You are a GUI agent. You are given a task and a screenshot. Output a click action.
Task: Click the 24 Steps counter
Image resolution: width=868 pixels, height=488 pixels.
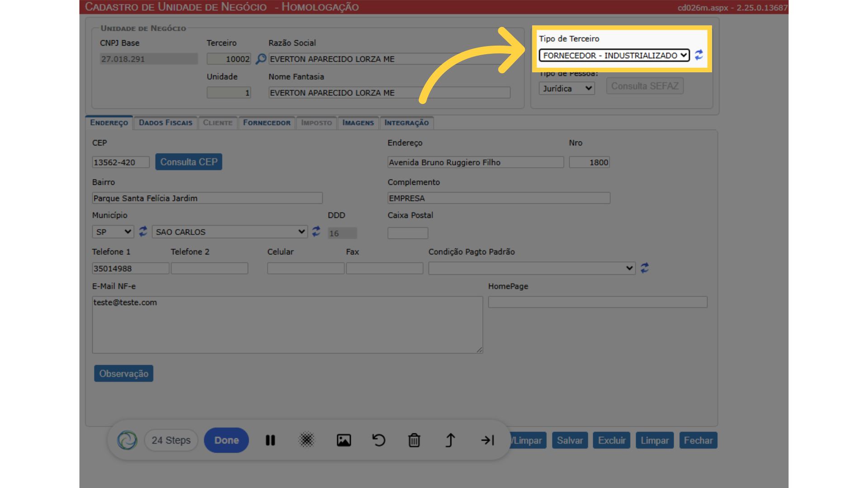pos(171,440)
